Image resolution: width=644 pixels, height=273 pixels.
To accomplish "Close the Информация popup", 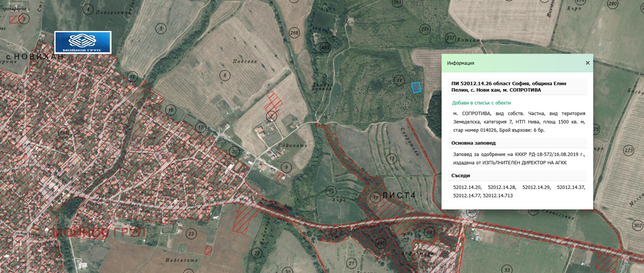I will coord(587,63).
